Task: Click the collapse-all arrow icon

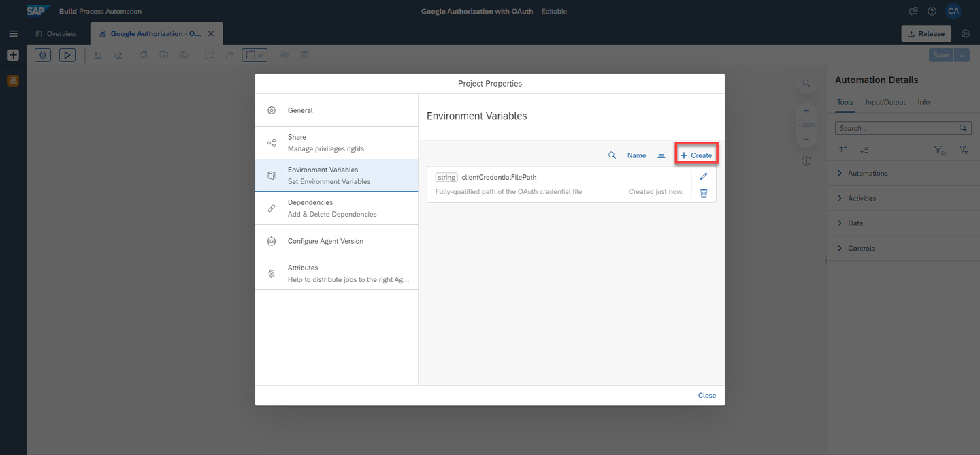Action: pyautogui.click(x=843, y=150)
